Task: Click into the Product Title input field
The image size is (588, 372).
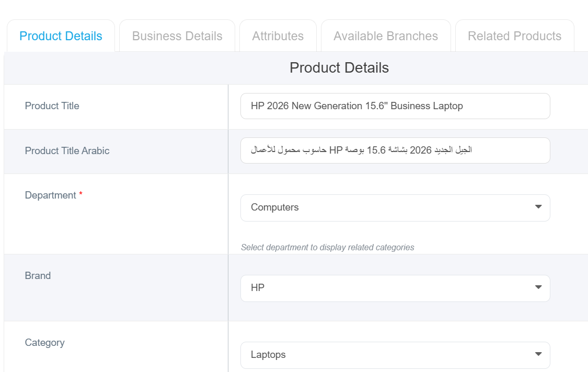Action: click(395, 106)
